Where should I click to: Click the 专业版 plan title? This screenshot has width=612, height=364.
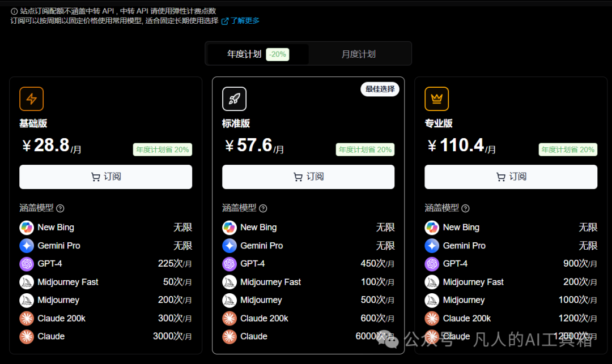coord(439,123)
